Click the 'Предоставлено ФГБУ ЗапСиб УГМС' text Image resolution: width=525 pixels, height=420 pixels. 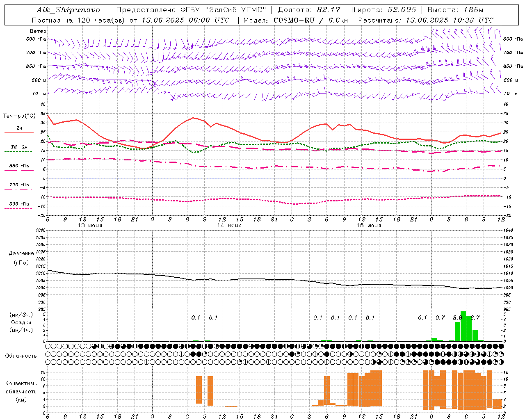pos(192,10)
